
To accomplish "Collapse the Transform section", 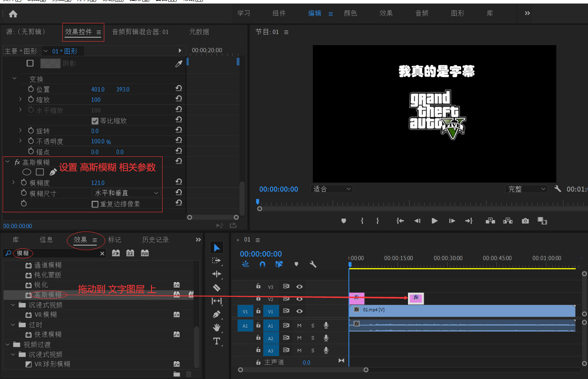I will (x=15, y=78).
